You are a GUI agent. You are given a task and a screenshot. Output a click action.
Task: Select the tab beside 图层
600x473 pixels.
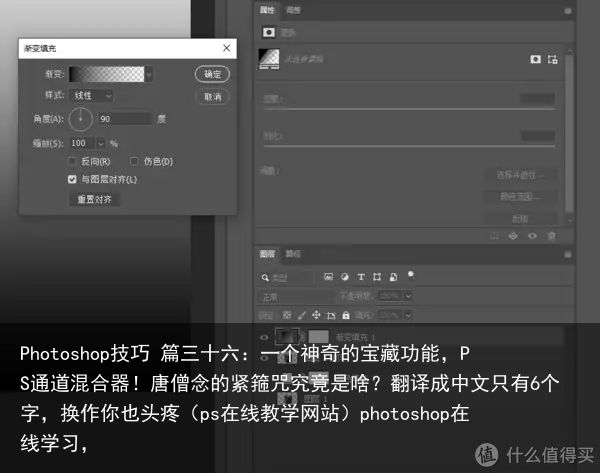293,254
